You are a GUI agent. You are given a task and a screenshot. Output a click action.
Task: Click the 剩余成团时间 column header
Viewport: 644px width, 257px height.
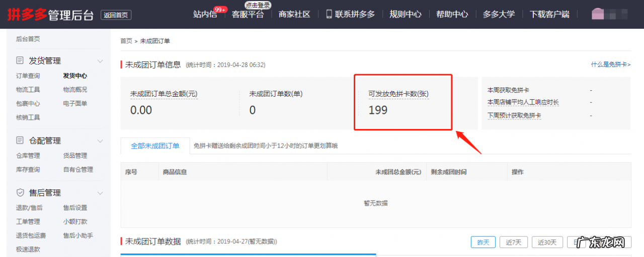click(448, 172)
